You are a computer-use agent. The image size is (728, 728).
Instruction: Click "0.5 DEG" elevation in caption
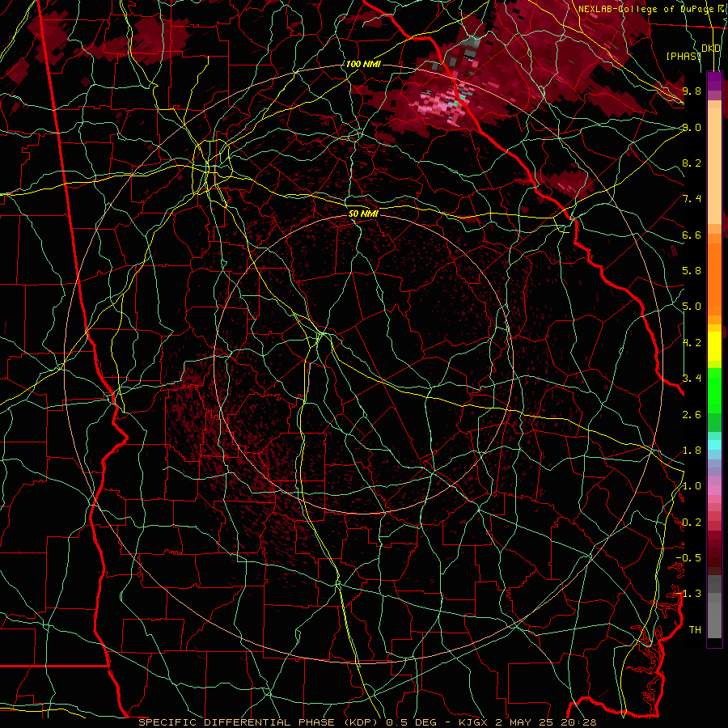(412, 722)
